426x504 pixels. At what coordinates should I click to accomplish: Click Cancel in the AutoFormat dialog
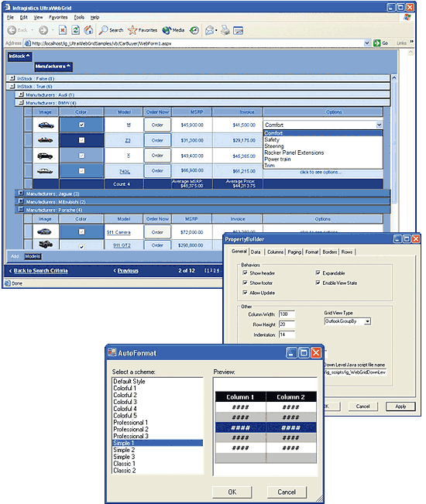[287, 492]
